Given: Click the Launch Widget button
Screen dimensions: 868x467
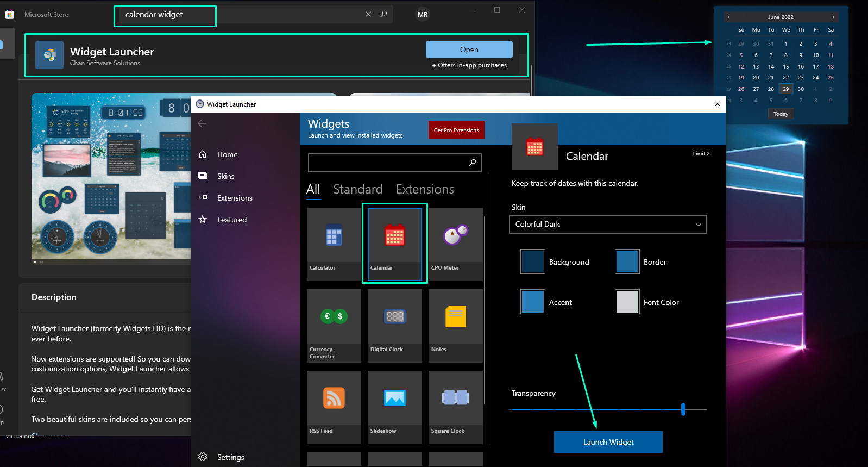Looking at the screenshot, I should click(x=608, y=442).
